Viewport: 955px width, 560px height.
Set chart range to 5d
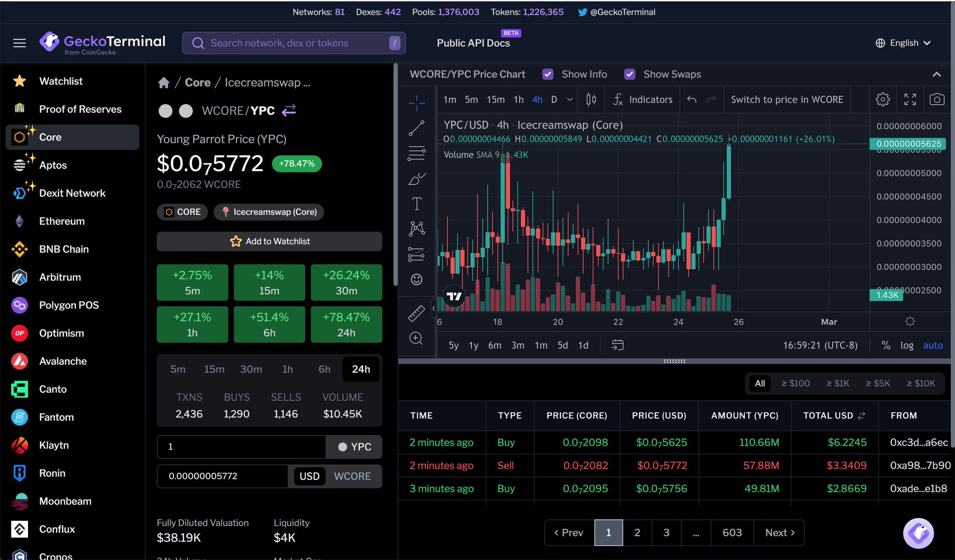pyautogui.click(x=563, y=345)
